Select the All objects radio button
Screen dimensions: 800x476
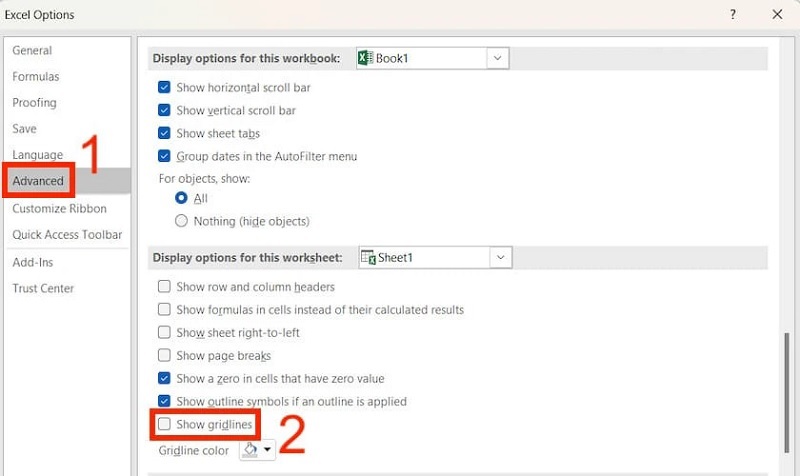181,199
